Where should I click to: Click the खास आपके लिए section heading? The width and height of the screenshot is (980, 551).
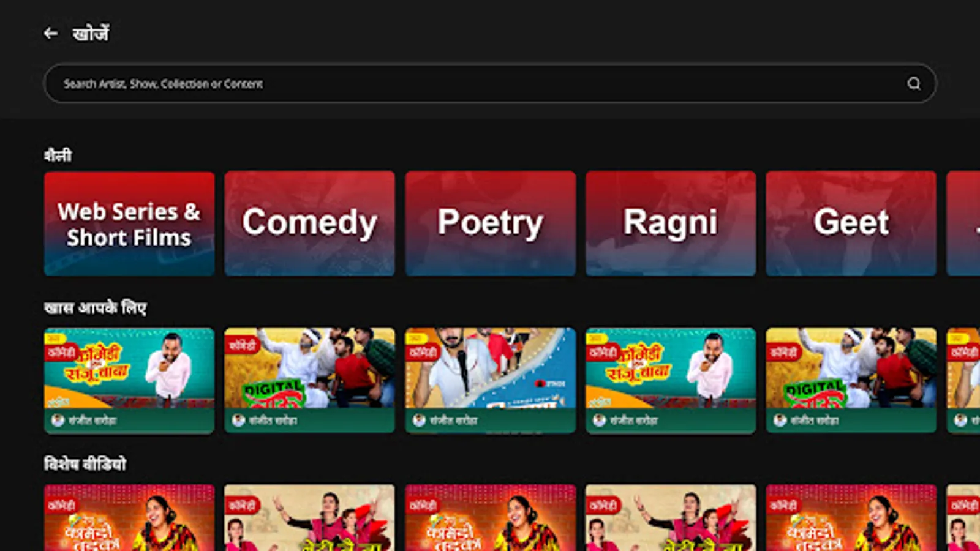point(95,307)
